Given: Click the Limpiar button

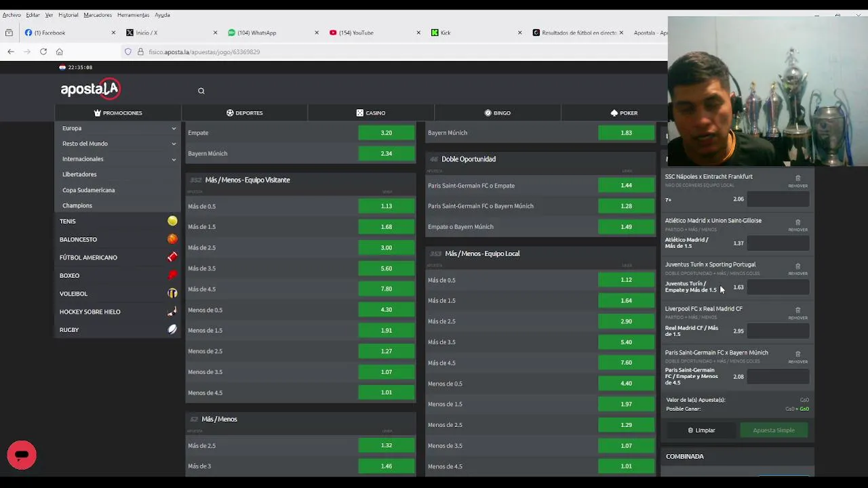Looking at the screenshot, I should [701, 430].
